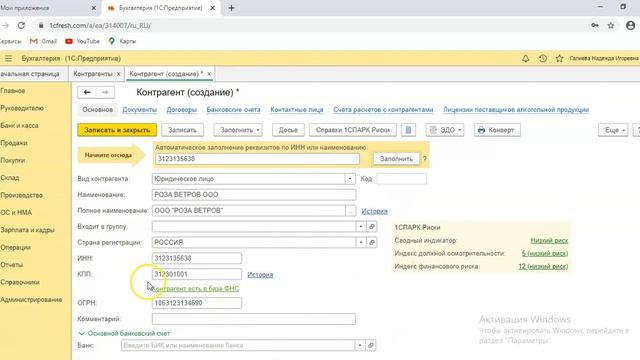
Task: Open Администрирование sidebar section
Action: click(31, 300)
